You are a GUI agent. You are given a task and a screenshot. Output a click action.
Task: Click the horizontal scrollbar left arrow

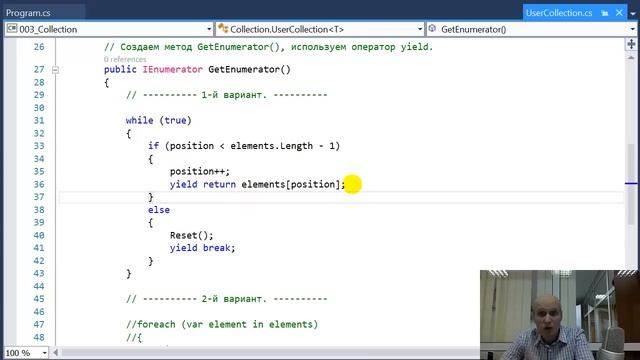pyautogui.click(x=55, y=352)
